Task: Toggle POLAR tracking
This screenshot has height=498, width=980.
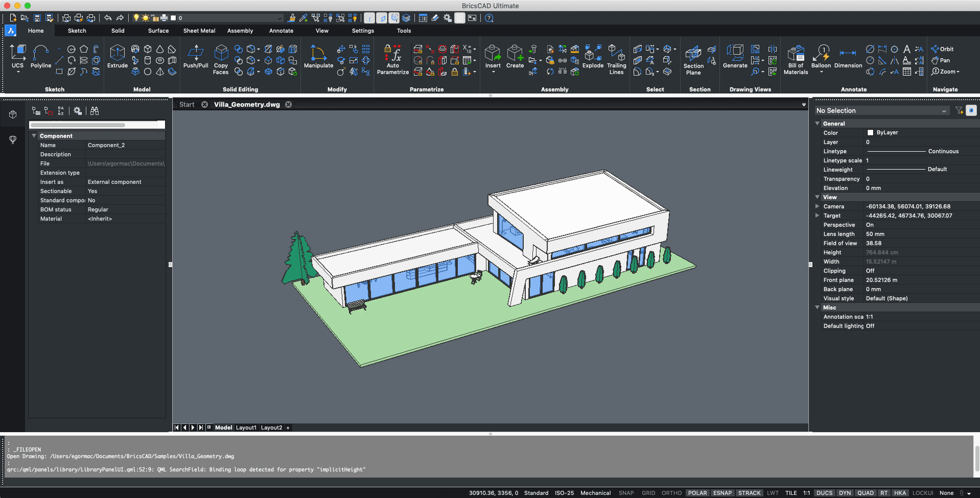Action: pos(697,493)
